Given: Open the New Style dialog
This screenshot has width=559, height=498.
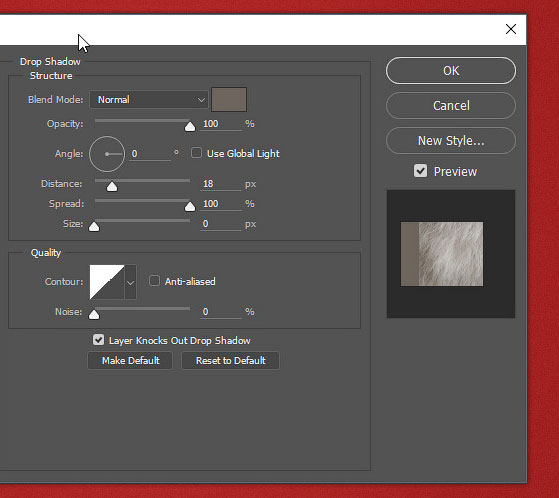Looking at the screenshot, I should pyautogui.click(x=451, y=140).
